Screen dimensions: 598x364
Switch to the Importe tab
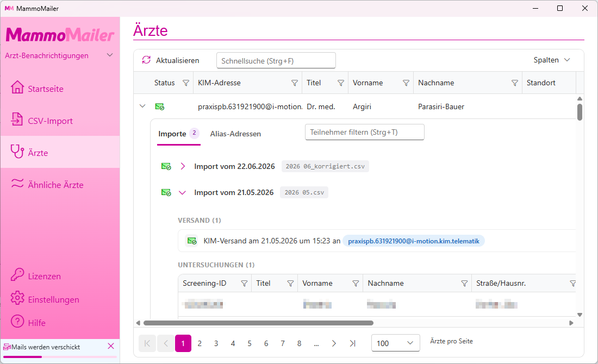point(178,134)
